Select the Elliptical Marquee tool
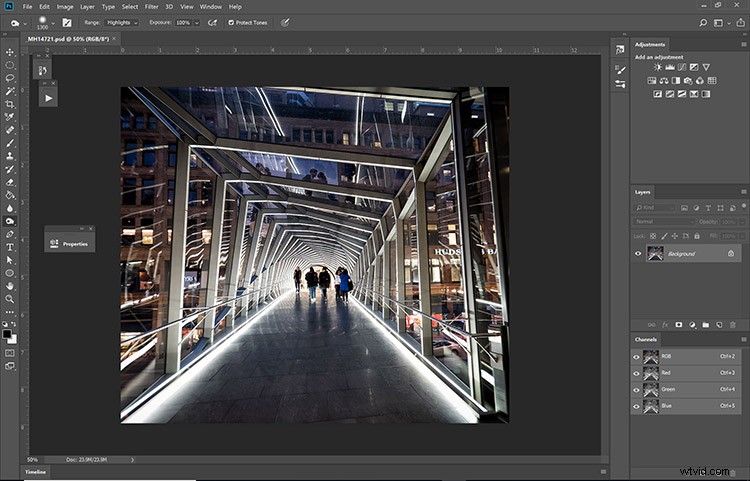Viewport: 750px width, 481px height. 10,65
